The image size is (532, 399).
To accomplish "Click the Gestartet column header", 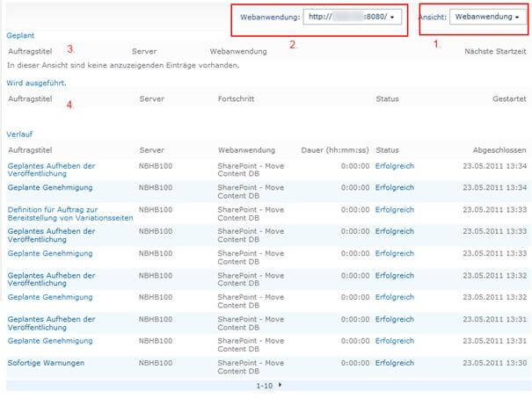I will pos(509,98).
